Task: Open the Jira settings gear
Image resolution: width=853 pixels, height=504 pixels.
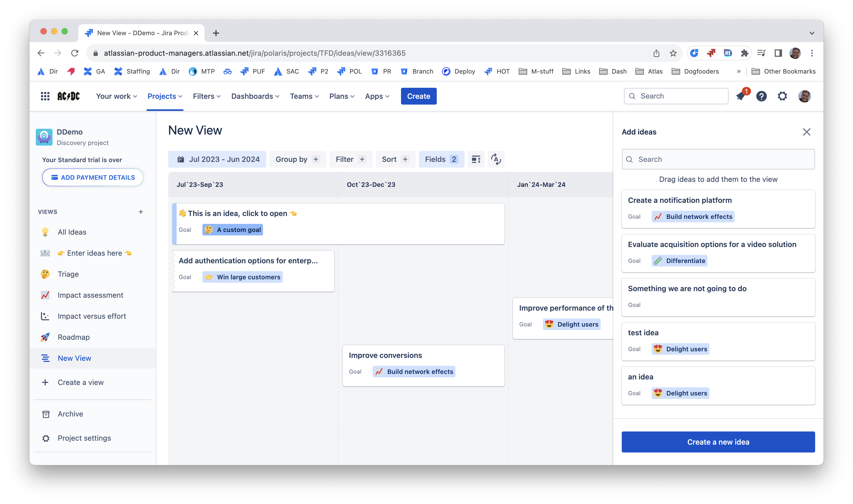Action: click(x=782, y=96)
